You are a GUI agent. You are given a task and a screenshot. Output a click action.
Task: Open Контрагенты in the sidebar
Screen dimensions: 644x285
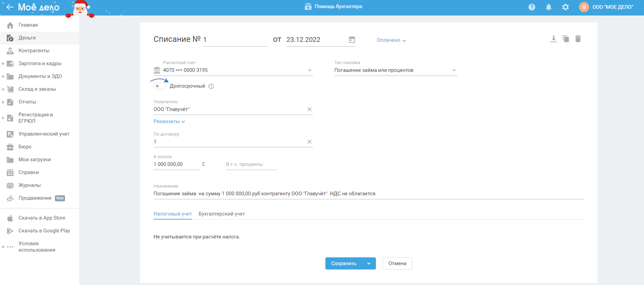(x=34, y=51)
